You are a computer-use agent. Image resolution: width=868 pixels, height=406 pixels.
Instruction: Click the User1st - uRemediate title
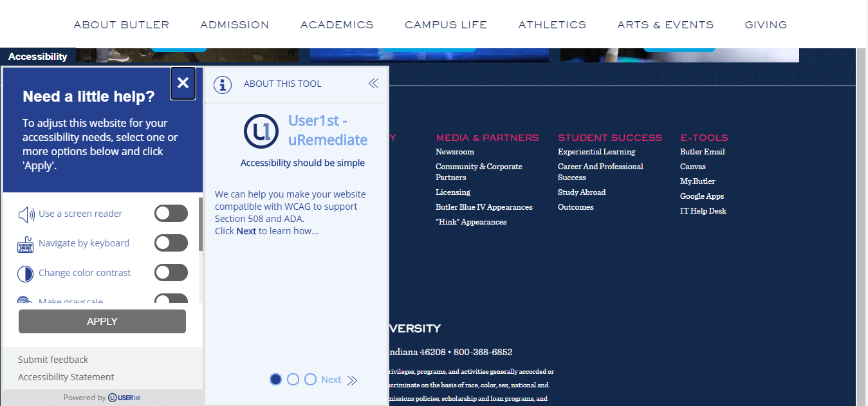(328, 131)
